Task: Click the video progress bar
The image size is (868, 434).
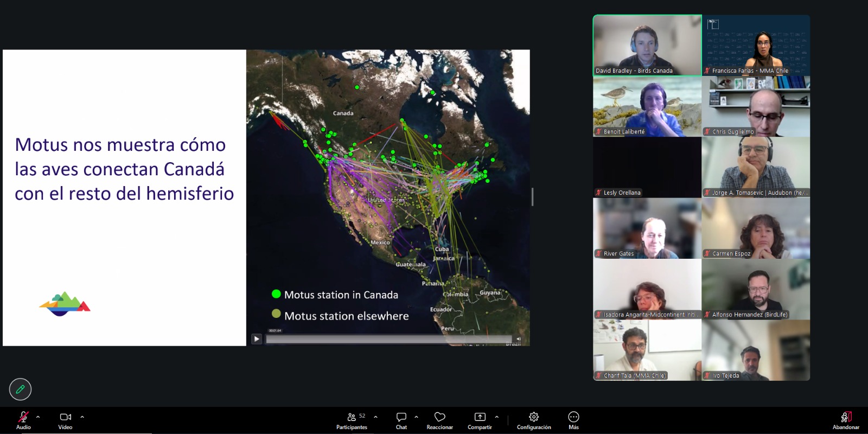Action: (388, 339)
